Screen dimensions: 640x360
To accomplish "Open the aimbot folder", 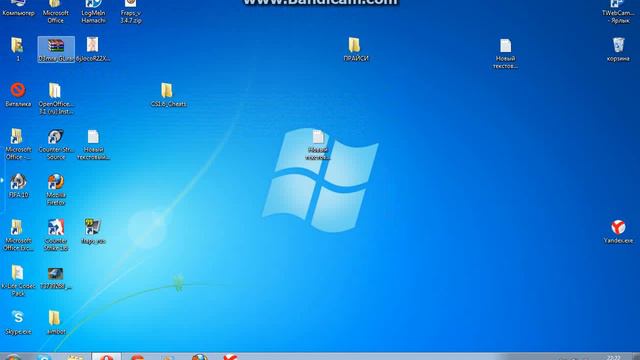I will [x=56, y=322].
